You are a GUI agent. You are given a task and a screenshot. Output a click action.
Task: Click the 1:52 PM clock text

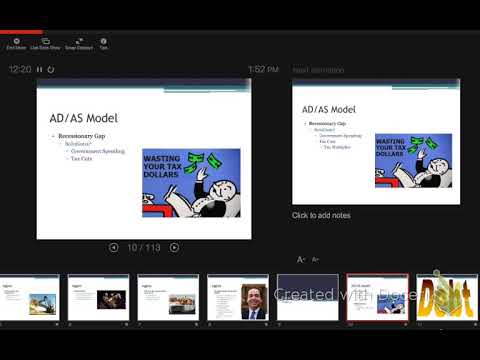(263, 69)
